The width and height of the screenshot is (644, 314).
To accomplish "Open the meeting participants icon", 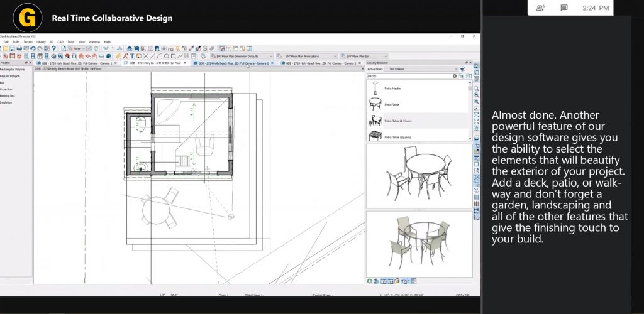I will point(540,8).
